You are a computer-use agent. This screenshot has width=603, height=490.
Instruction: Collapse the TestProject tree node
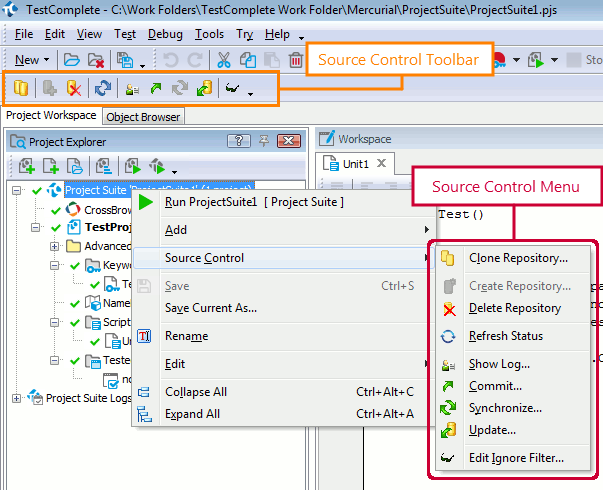[35, 228]
